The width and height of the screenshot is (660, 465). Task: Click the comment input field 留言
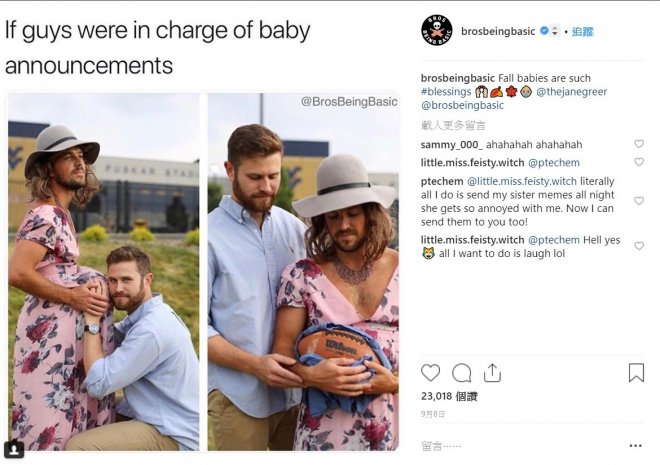coord(500,446)
